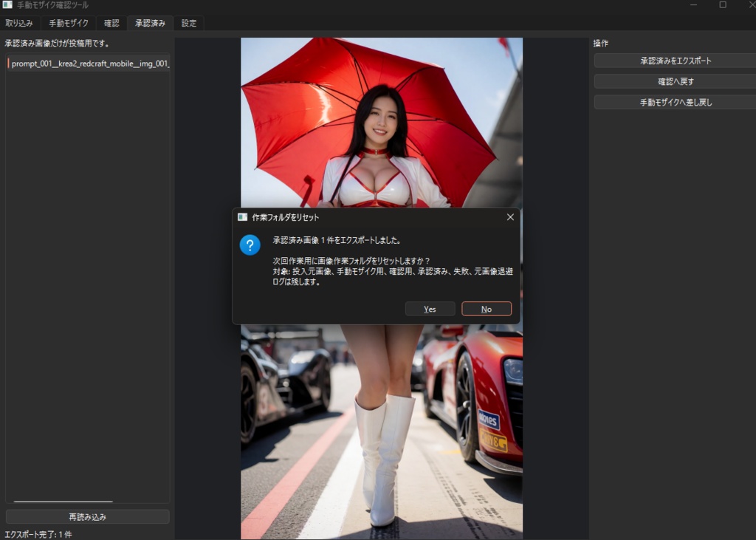Screen dimensions: 756x540
Task: Click the horizontal scrollbar under the file list
Action: pyautogui.click(x=63, y=502)
